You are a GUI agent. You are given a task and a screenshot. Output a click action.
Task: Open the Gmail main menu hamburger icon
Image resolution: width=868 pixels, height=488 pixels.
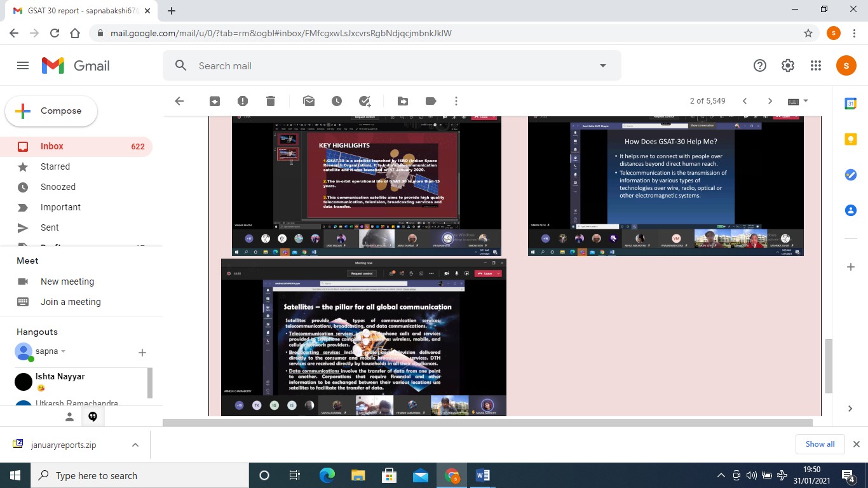23,65
